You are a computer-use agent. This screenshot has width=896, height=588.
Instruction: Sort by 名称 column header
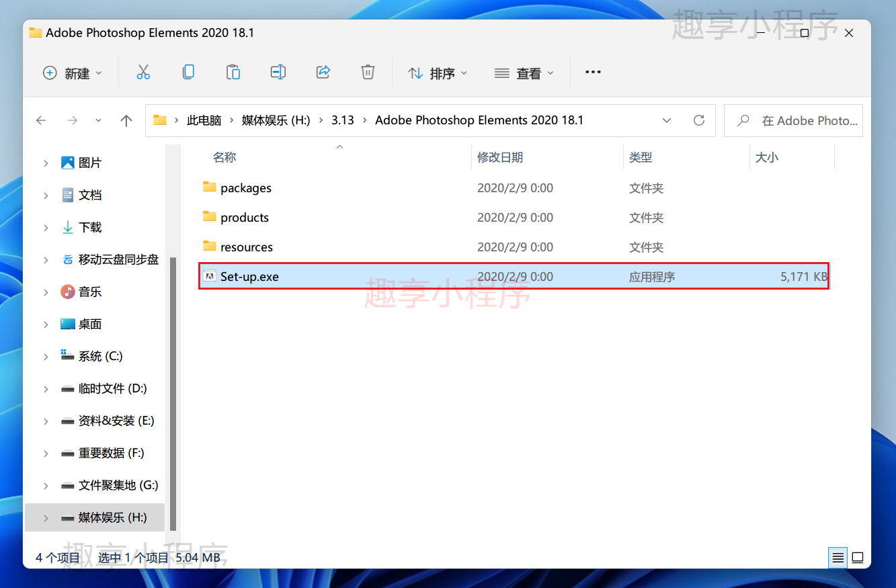pyautogui.click(x=225, y=157)
